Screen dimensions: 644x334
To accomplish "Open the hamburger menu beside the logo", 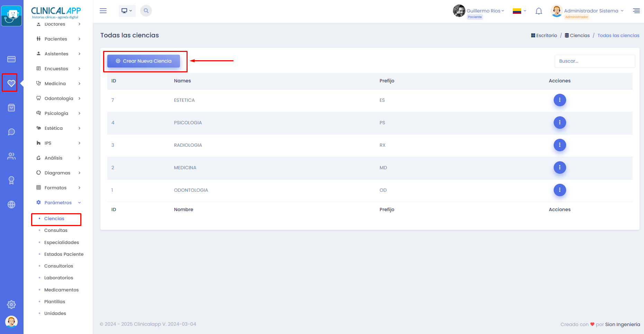I will click(103, 11).
